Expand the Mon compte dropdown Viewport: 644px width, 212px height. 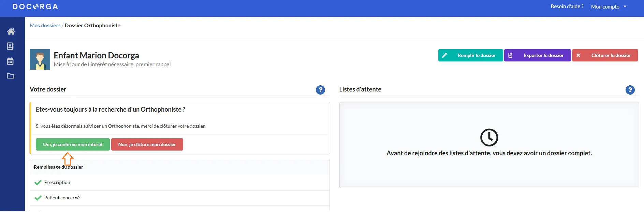[x=609, y=6]
